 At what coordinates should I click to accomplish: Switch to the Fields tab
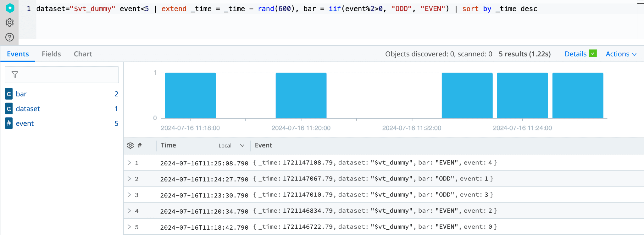[x=51, y=54]
